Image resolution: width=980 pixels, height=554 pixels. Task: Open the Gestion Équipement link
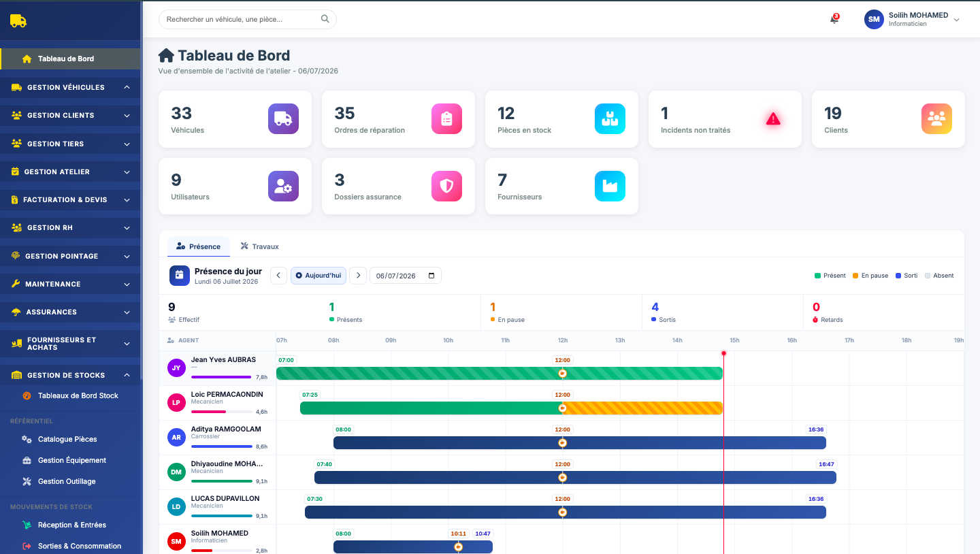point(70,460)
